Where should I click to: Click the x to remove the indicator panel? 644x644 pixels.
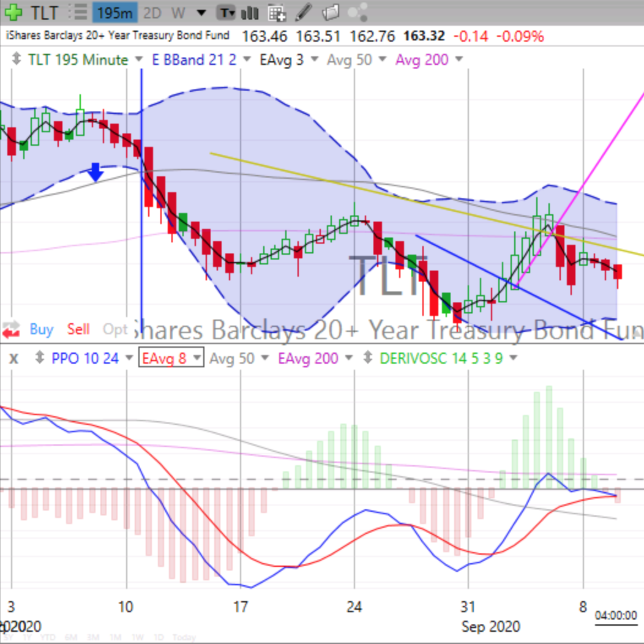pos(13,359)
